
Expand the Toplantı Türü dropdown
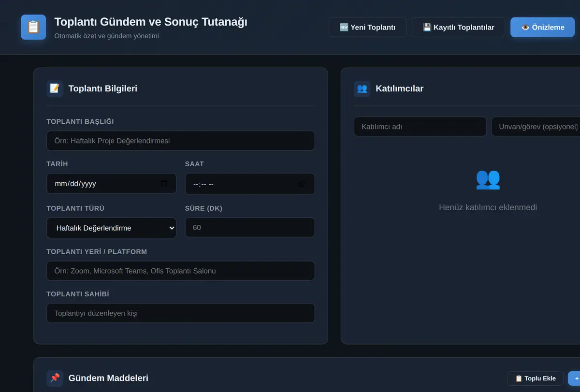click(x=112, y=228)
